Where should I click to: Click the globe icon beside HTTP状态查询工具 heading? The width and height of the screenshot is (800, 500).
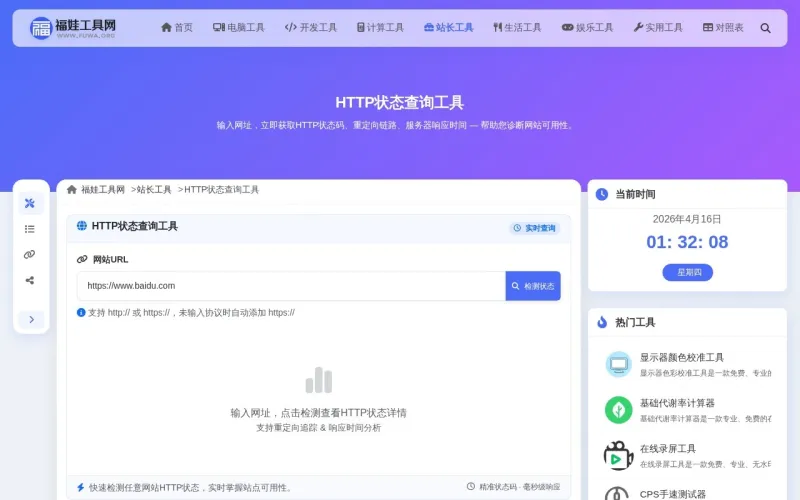pyautogui.click(x=82, y=226)
